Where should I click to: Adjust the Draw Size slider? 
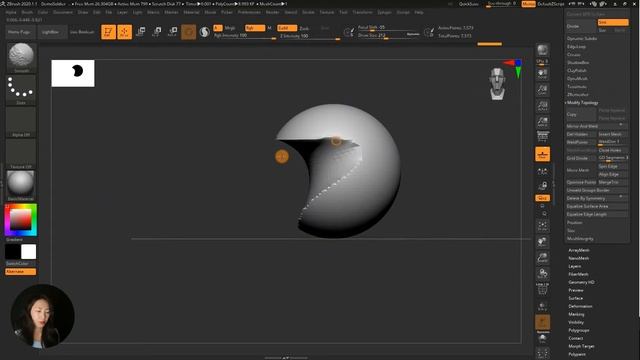pos(388,36)
